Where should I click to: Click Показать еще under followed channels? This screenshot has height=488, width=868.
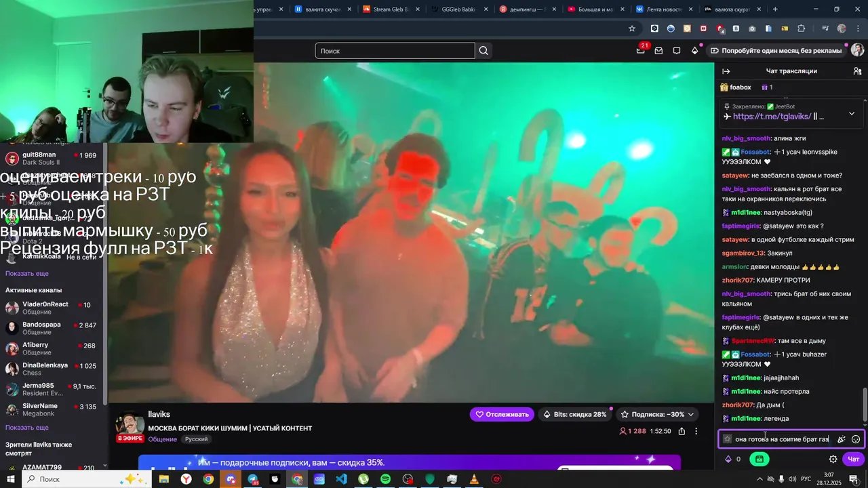coord(27,273)
